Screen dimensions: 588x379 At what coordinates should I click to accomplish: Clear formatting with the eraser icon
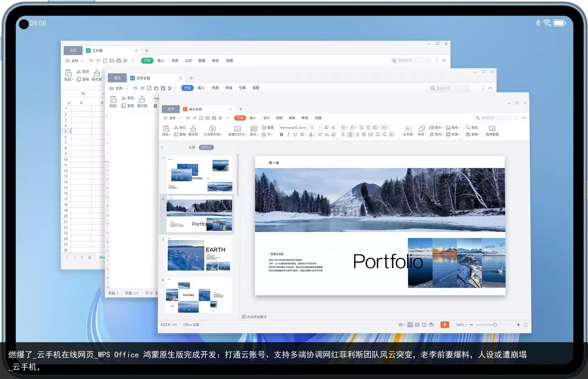click(333, 135)
